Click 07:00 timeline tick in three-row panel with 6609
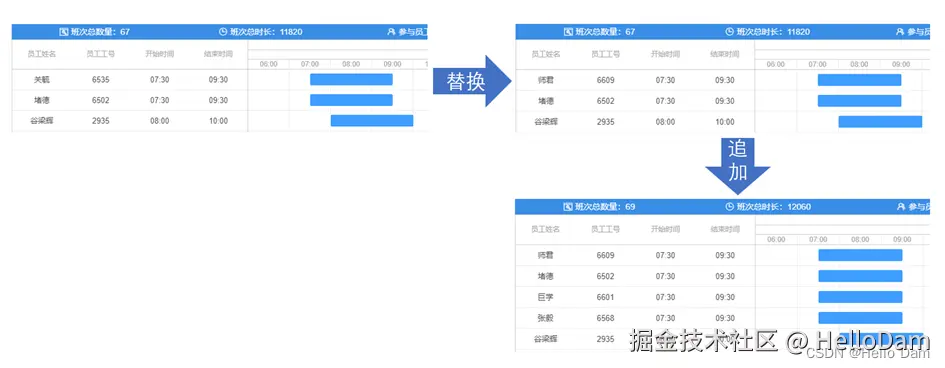Image resolution: width=945 pixels, height=368 pixels. pyautogui.click(x=818, y=64)
